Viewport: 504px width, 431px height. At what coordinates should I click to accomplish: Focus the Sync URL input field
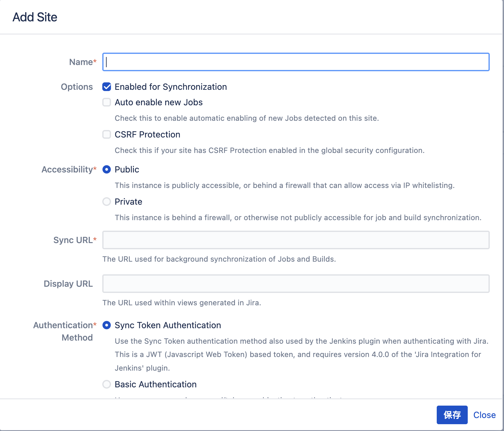pyautogui.click(x=296, y=240)
